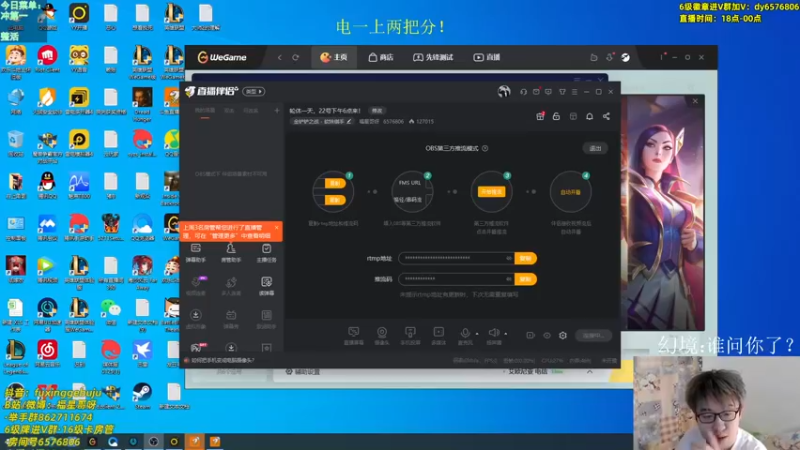
Task: Toggle the room lock icon
Action: 556,116
